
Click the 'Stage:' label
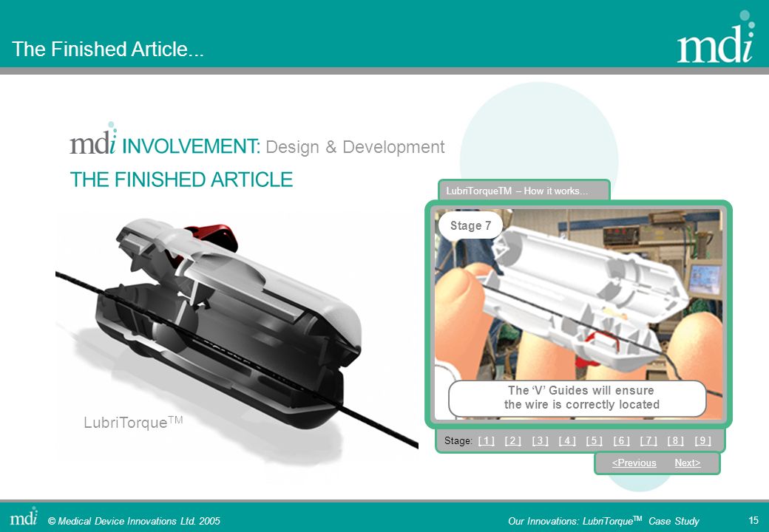point(458,440)
